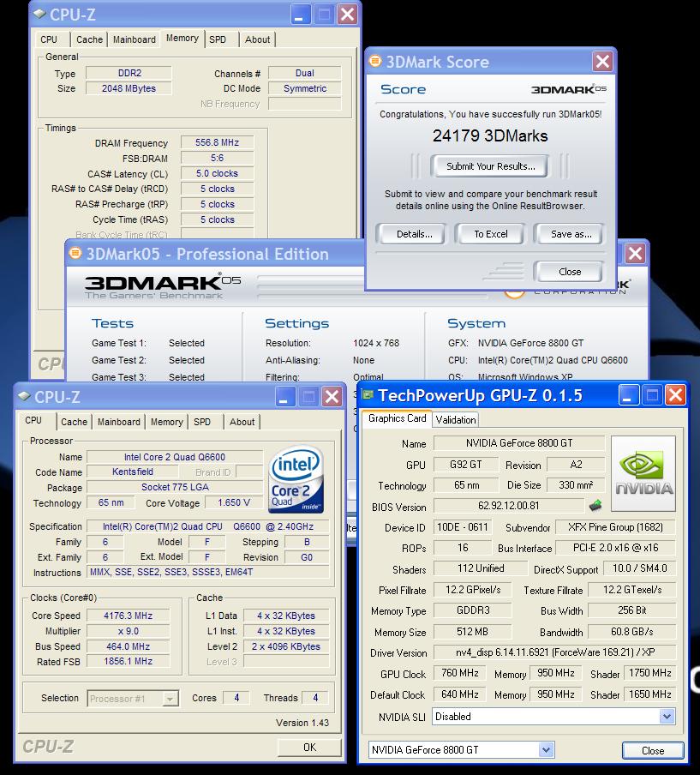Close the GPU-Z window with red X
700x775 pixels.
pyautogui.click(x=675, y=395)
